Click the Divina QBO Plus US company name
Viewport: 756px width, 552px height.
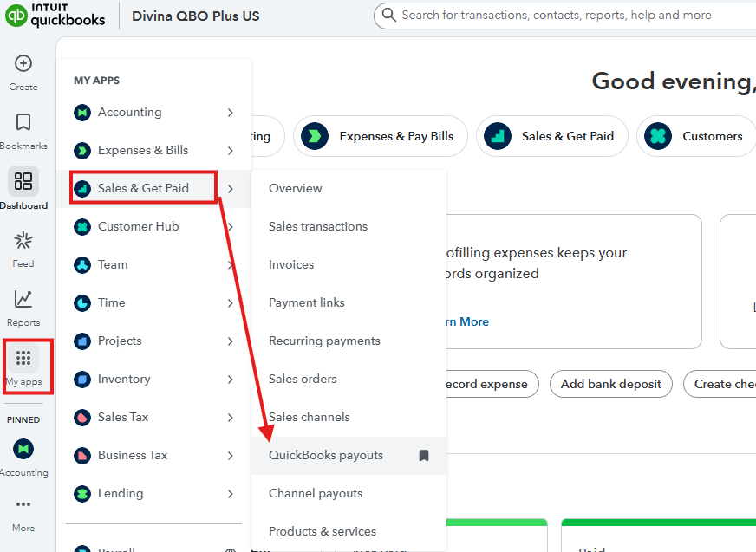[x=196, y=16]
